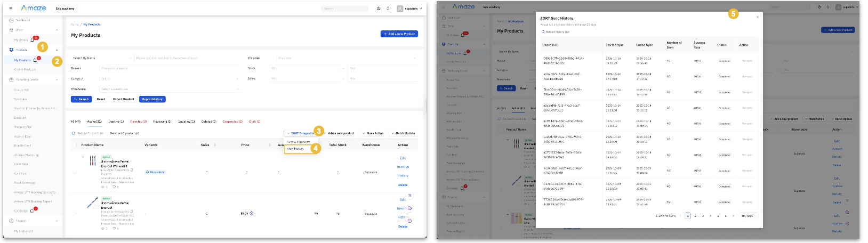Expand the plus sign on first product row
868x243 pixels.
point(83,157)
